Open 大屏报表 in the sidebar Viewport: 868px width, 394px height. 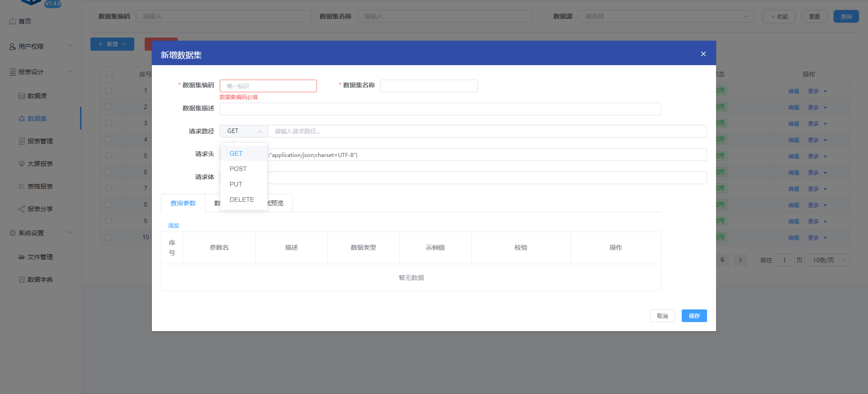[40, 164]
